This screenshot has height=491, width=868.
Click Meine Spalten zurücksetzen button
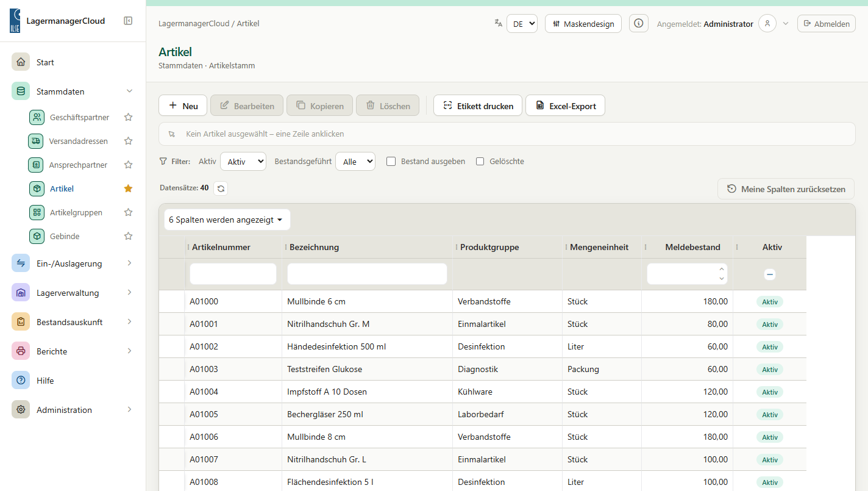pyautogui.click(x=786, y=189)
